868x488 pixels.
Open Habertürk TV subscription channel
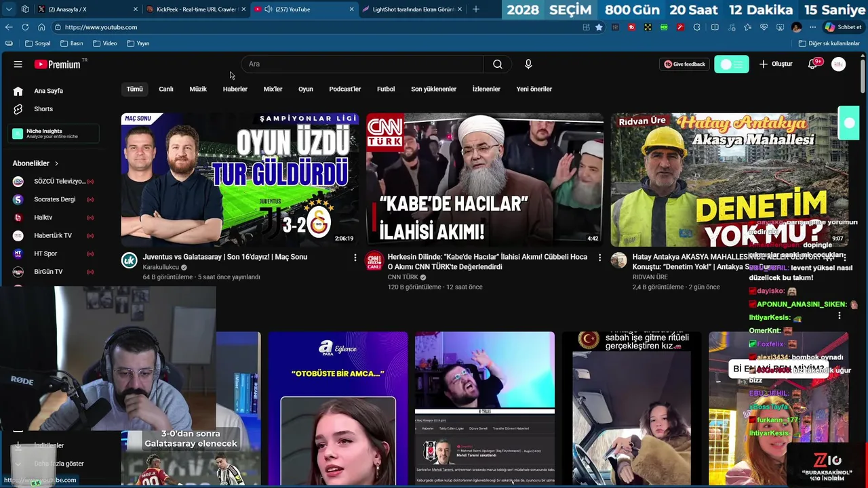tap(54, 236)
